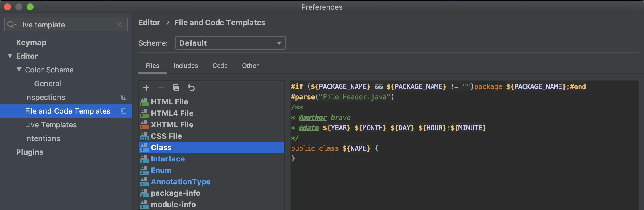Click the Interface template Java icon
The width and height of the screenshot is (644, 210).
(x=144, y=159)
